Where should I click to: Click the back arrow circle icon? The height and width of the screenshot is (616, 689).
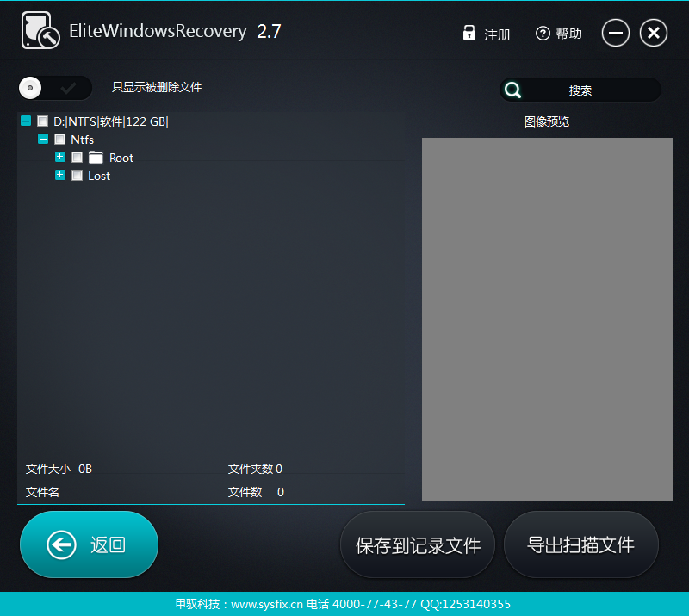point(61,544)
